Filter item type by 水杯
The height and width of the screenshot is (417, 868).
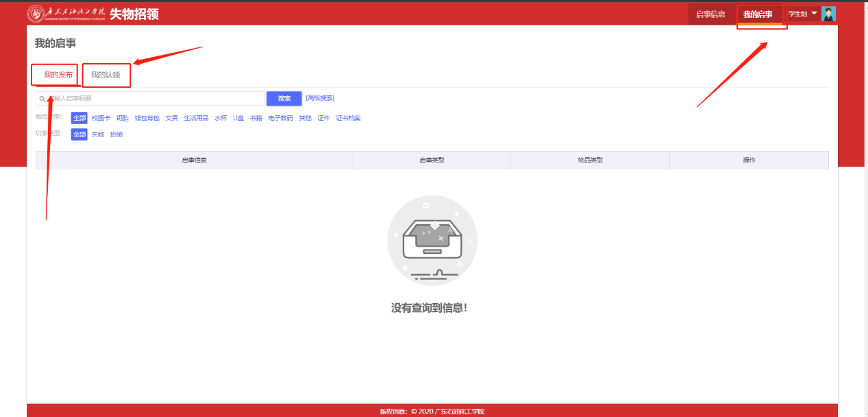221,118
